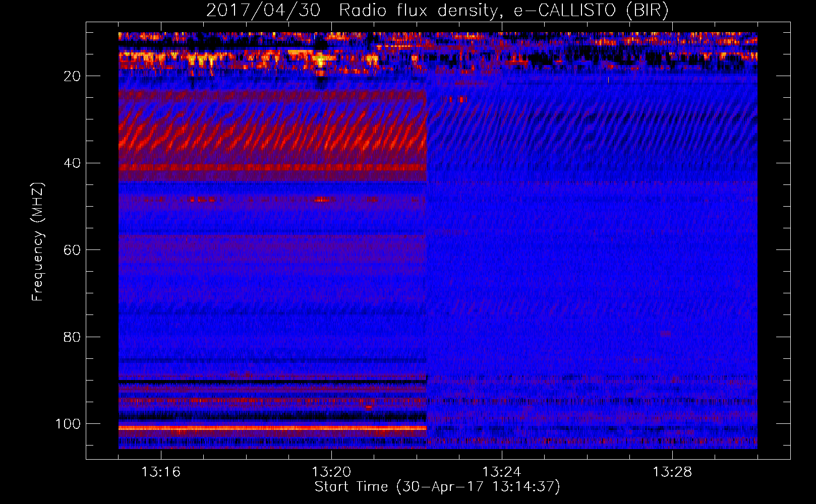Click the plot title '2017/04/30 Radio flux density, e-CALLISTO (BIR)'
Viewport: 816px width, 504px height.
[x=437, y=10]
